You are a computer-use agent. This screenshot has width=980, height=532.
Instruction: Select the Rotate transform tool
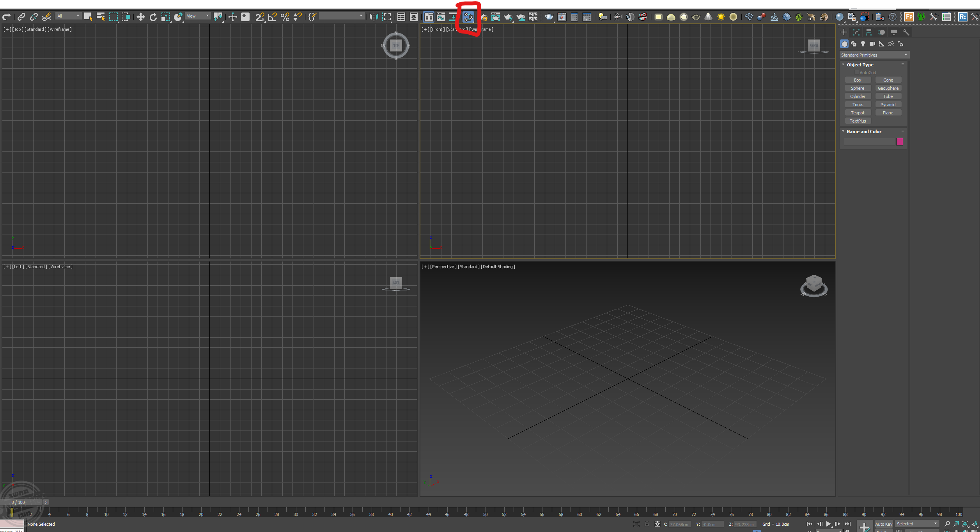153,17
